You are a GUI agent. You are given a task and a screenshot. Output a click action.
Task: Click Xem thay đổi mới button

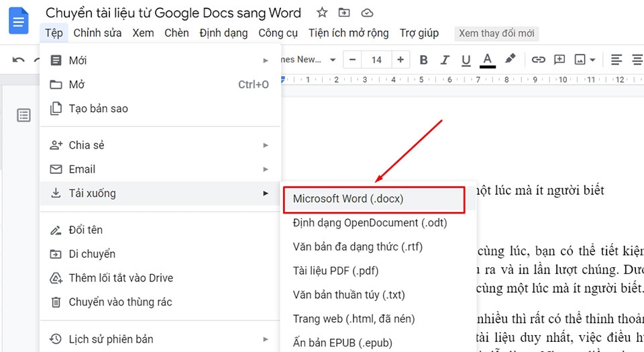(x=496, y=34)
